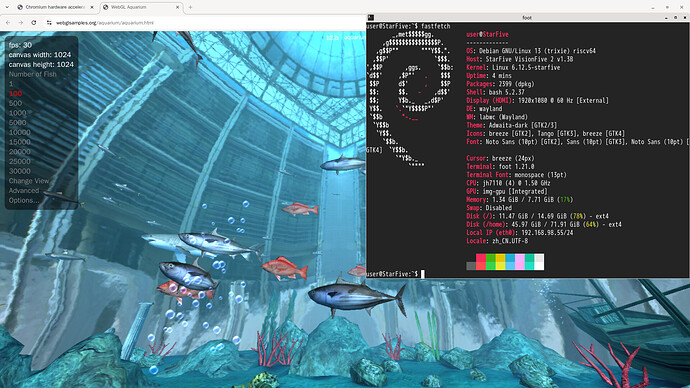The image size is (690, 388).
Task: Click the OS: Debian GNU/Linux line
Action: tap(531, 51)
